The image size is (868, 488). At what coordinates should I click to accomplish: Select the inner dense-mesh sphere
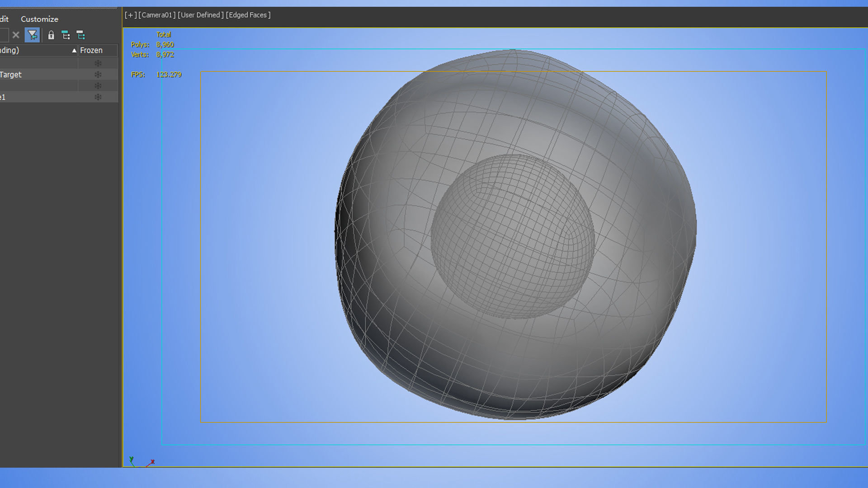(x=512, y=236)
